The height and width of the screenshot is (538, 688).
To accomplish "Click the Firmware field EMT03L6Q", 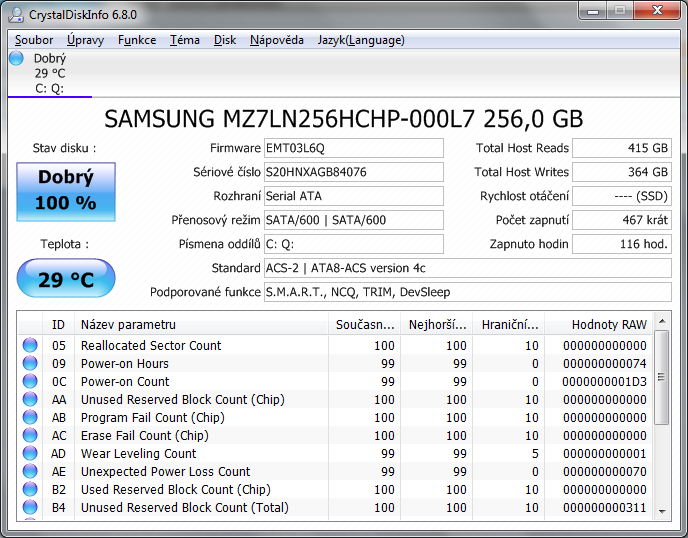I will (x=353, y=148).
